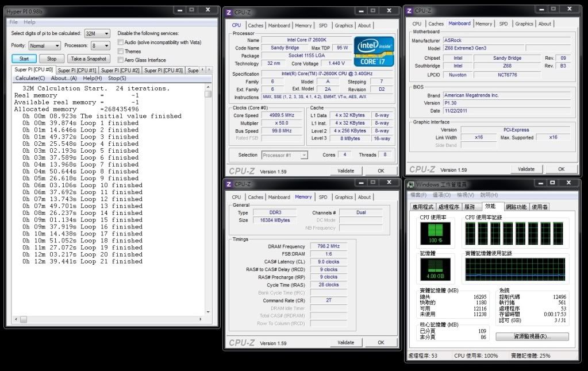This screenshot has width=588, height=371.
Task: Click the Start button in Hyper PI
Action: tap(24, 59)
